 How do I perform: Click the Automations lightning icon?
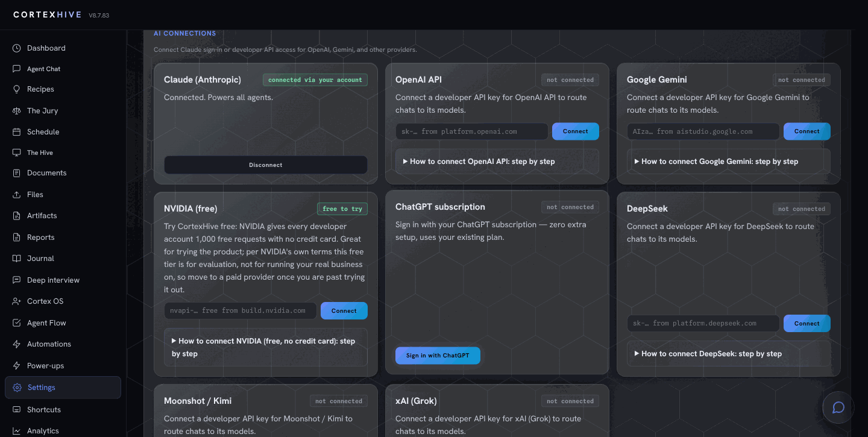(17, 344)
